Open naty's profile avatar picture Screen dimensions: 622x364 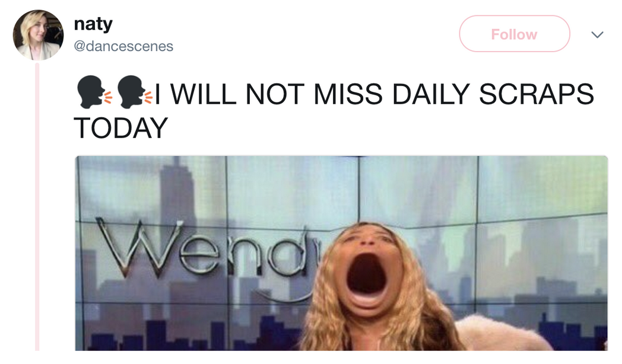pos(38,35)
